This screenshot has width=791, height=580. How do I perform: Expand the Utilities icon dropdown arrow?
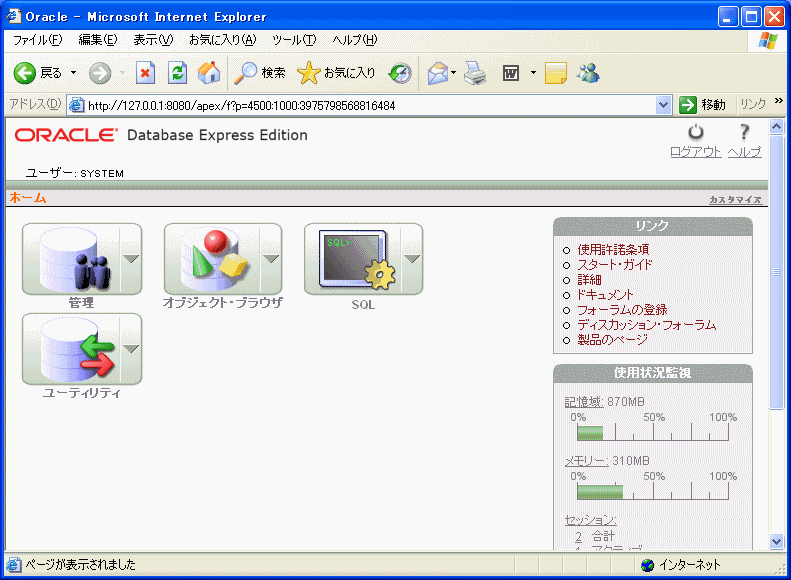tap(131, 349)
